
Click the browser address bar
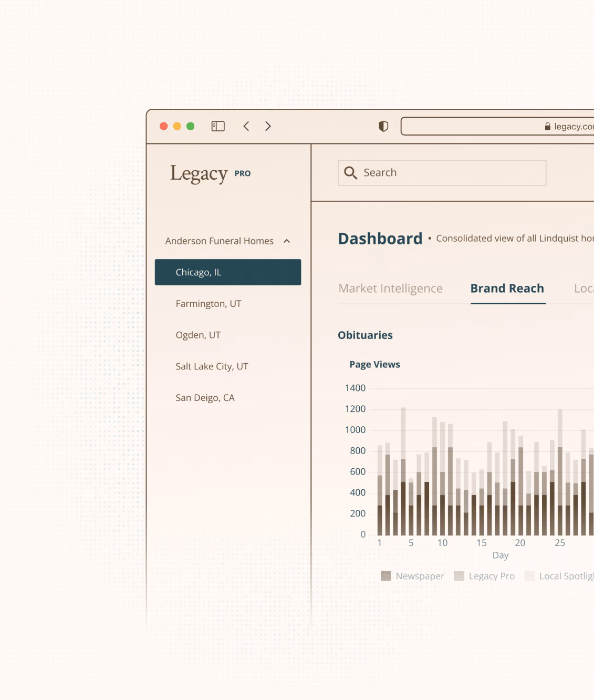[497, 126]
